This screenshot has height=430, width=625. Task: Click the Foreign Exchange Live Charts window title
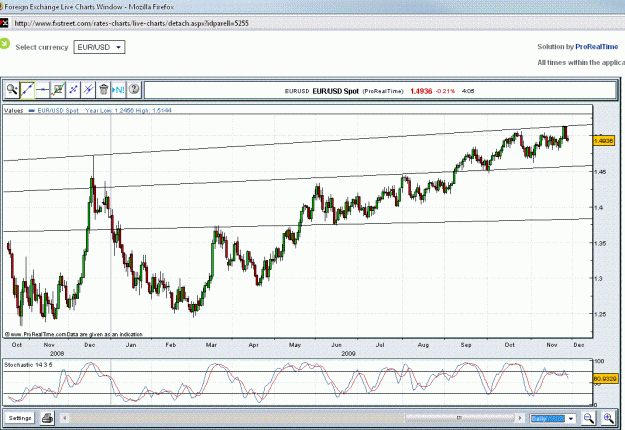(89, 7)
